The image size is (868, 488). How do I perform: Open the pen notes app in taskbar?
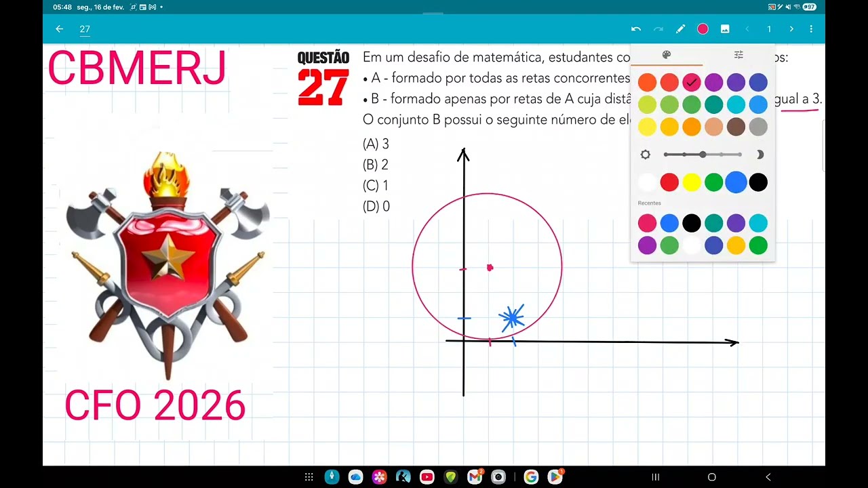pyautogui.click(x=332, y=477)
